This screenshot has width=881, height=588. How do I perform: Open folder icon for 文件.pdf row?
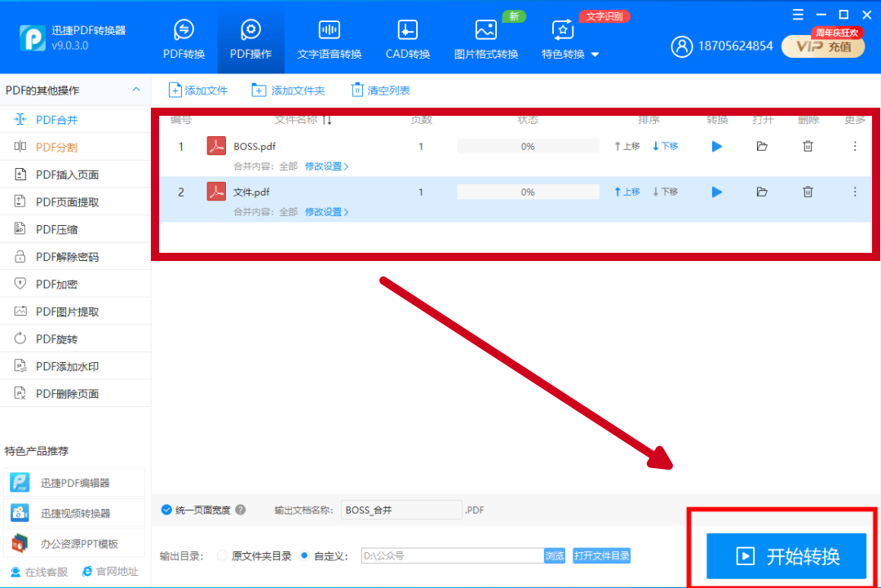tap(762, 192)
